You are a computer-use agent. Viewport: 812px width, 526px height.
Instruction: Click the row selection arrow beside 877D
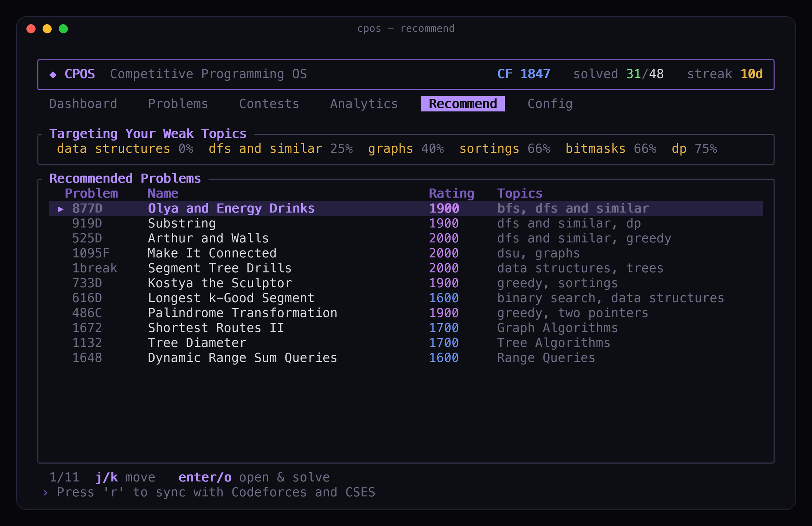61,209
